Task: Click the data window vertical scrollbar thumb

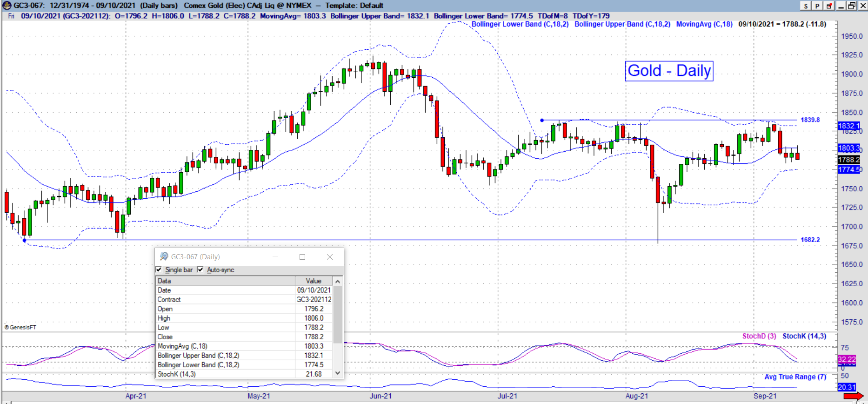Action: coord(338,315)
